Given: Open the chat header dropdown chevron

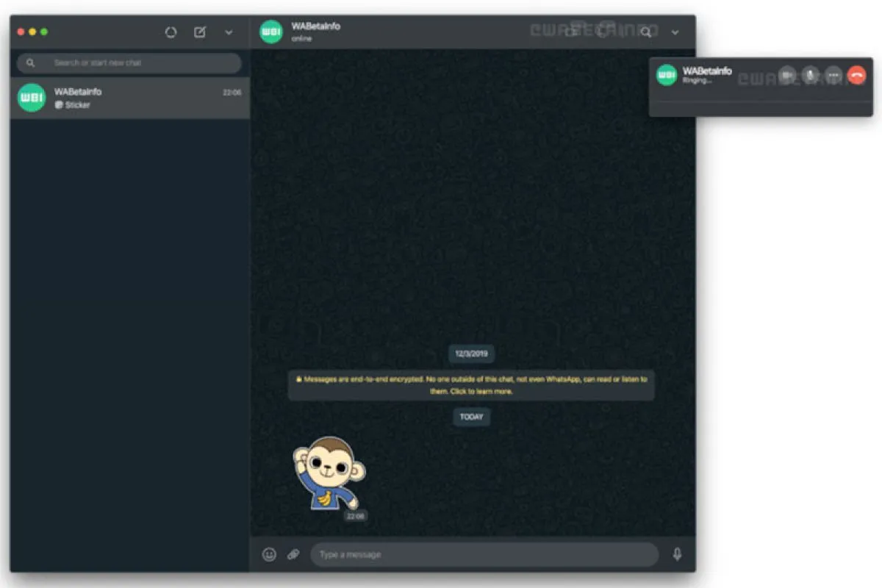Looking at the screenshot, I should [675, 32].
